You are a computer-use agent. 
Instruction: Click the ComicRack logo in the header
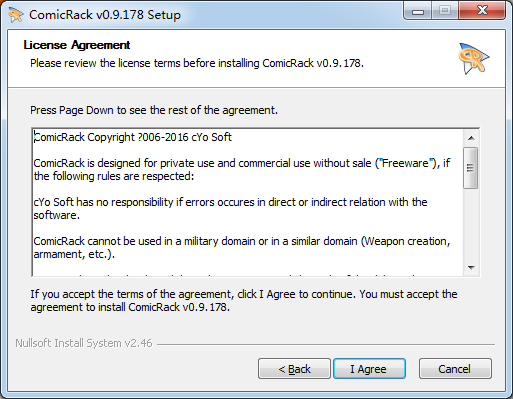click(474, 58)
